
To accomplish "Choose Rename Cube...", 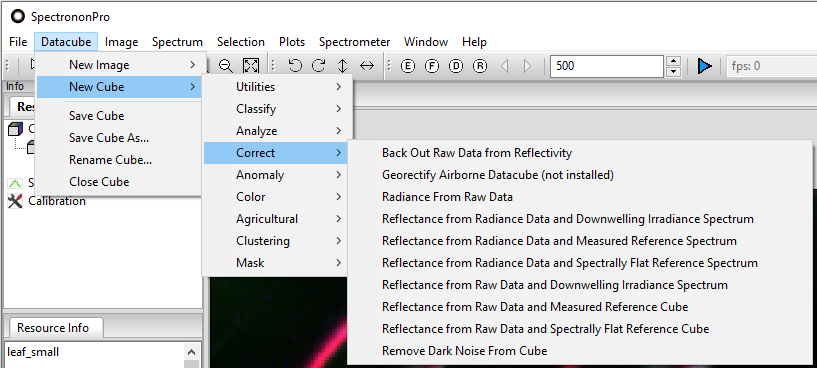I will point(118,160).
